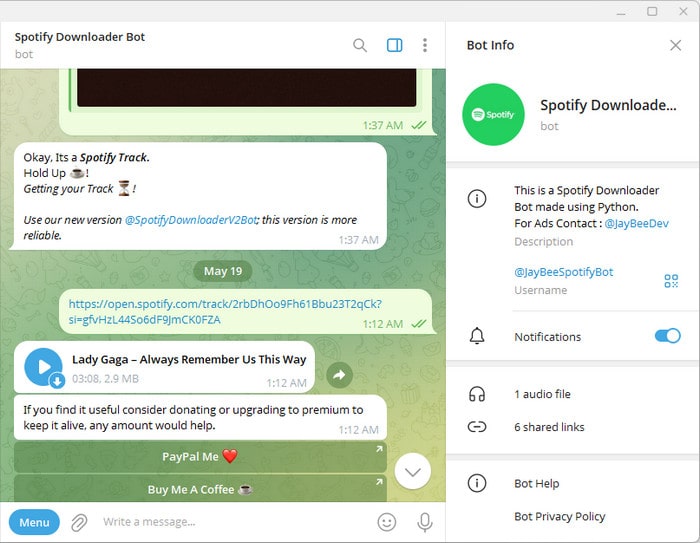This screenshot has width=700, height=543.
Task: Open the bot Menu button
Action: [x=34, y=522]
